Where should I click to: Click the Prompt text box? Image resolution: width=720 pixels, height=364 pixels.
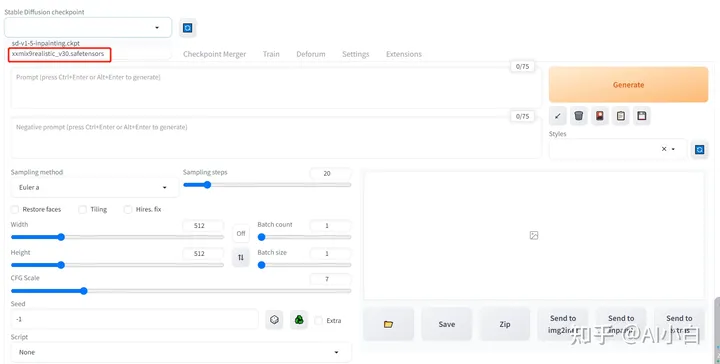[276, 88]
